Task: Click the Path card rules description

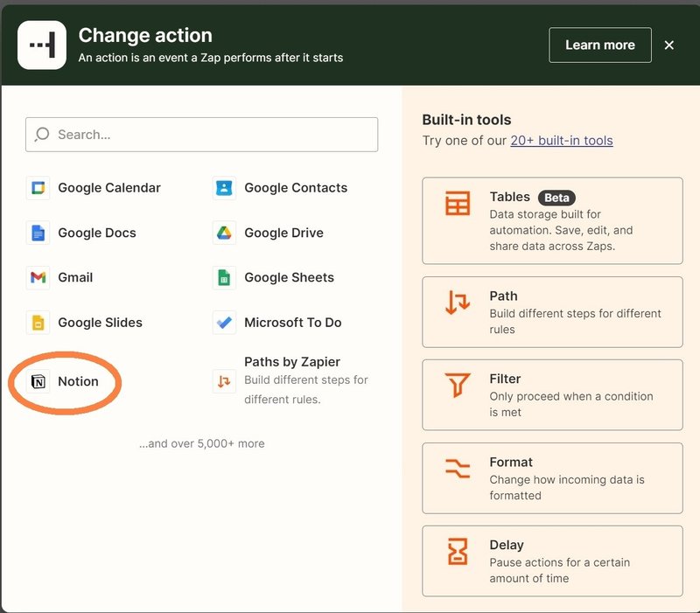Action: tap(575, 321)
